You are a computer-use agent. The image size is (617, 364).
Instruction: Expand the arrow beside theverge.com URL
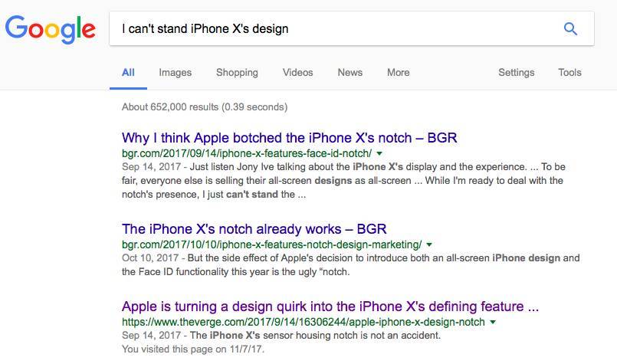coord(492,323)
